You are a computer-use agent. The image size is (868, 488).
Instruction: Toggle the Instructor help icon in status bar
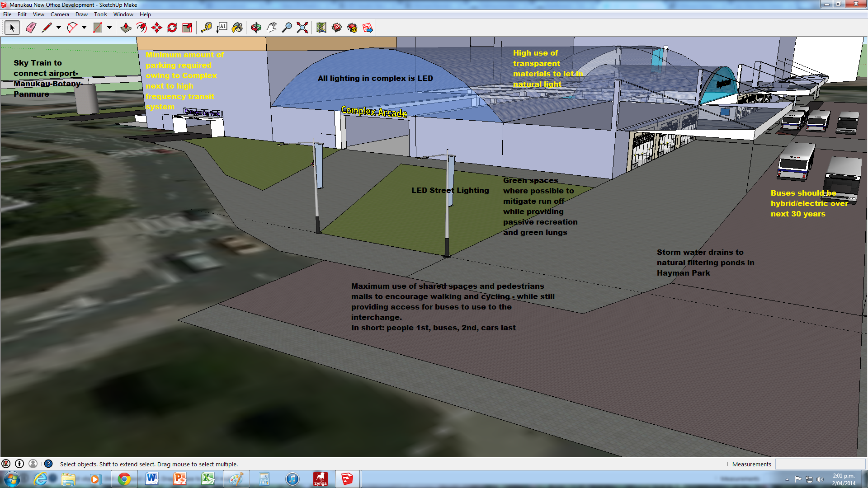pyautogui.click(x=48, y=464)
